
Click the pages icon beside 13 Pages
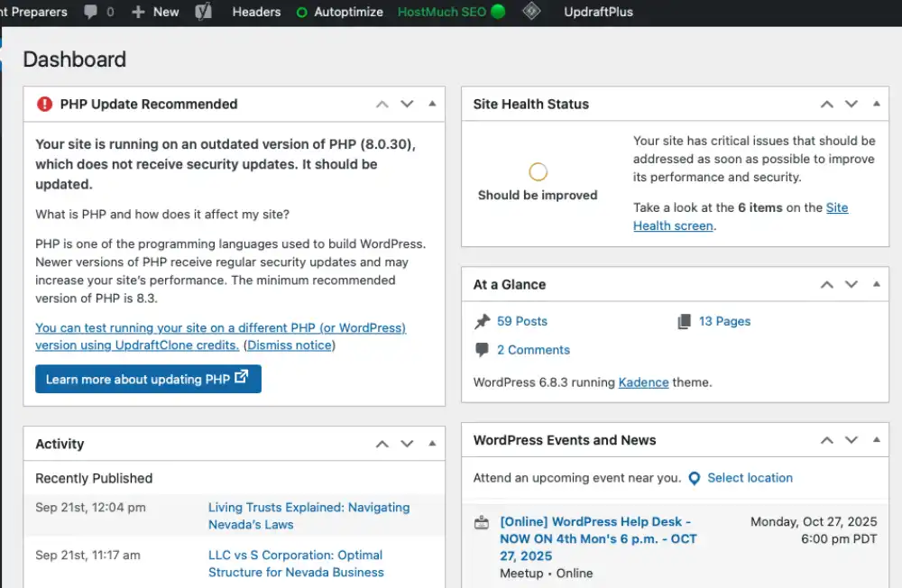point(684,321)
